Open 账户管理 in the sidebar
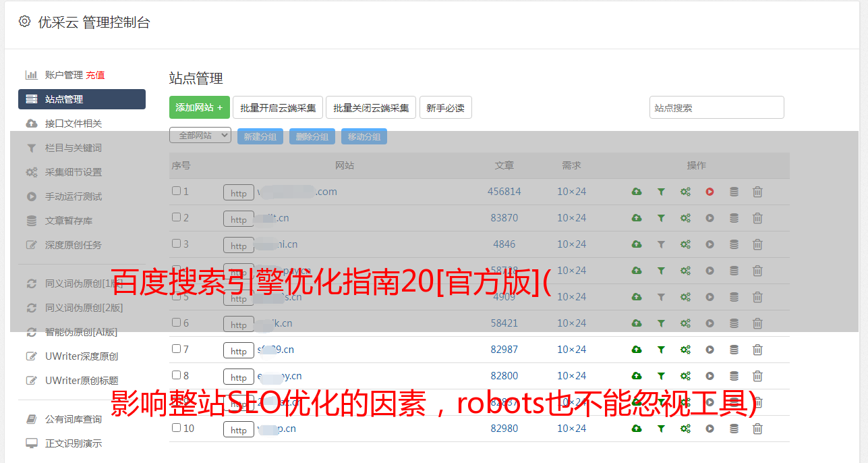868x463 pixels. [x=63, y=75]
